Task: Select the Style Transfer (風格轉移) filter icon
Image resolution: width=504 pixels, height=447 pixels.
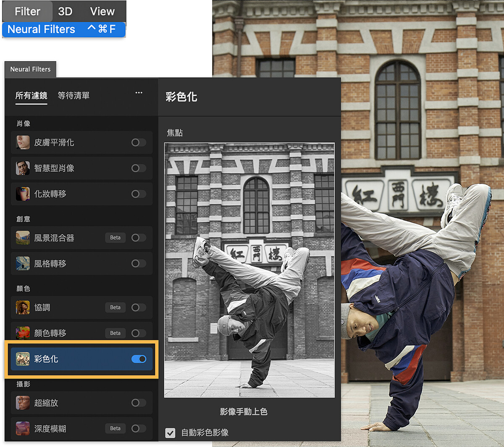Action: (23, 263)
